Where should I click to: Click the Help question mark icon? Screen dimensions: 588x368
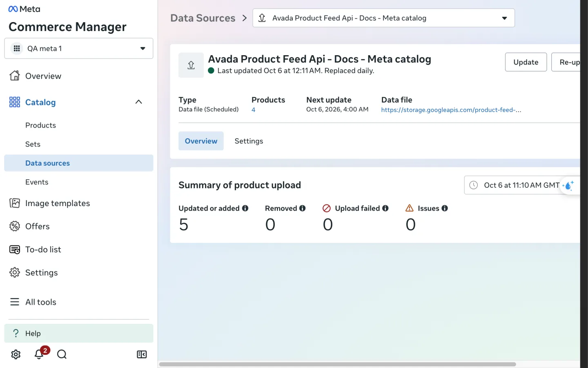[16, 333]
